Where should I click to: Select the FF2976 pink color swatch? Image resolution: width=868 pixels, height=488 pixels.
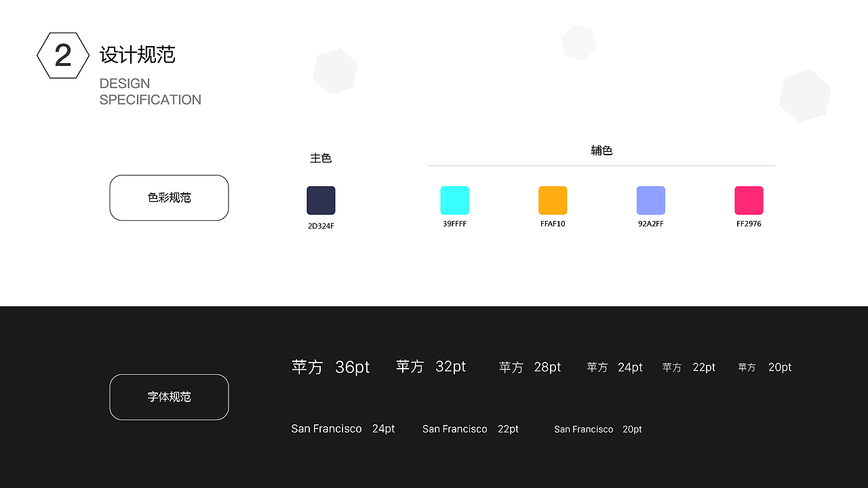coord(749,199)
